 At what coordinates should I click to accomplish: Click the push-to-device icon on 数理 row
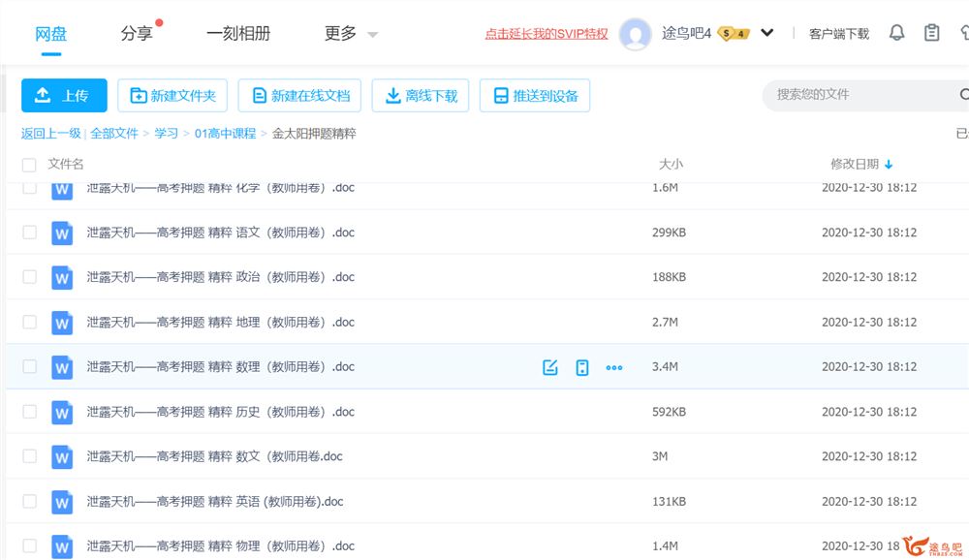582,367
